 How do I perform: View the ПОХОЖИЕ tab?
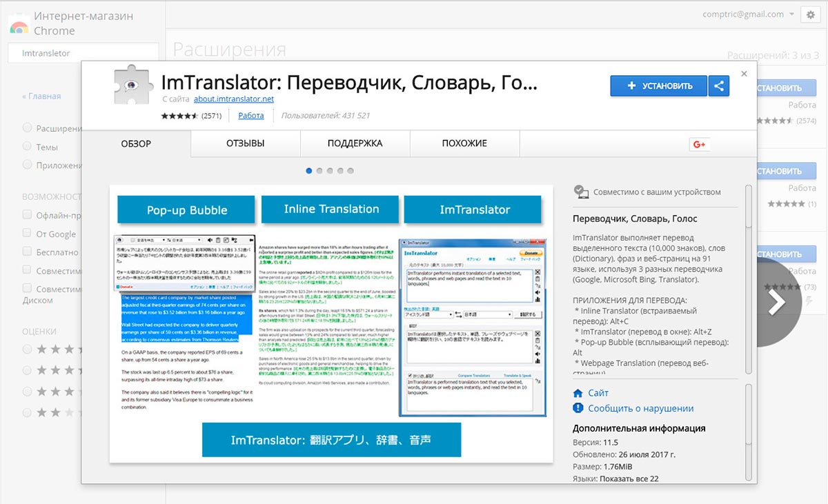click(x=464, y=143)
